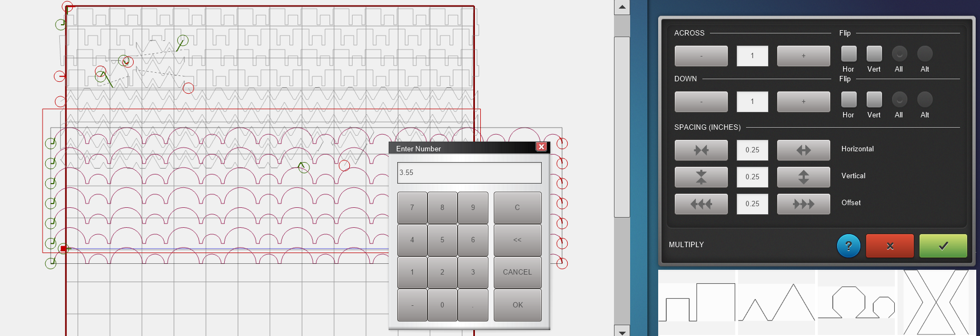Screen dimensions: 980x336
Task: Select the zigzag triangle pattern thumbnail
Action: click(776, 303)
